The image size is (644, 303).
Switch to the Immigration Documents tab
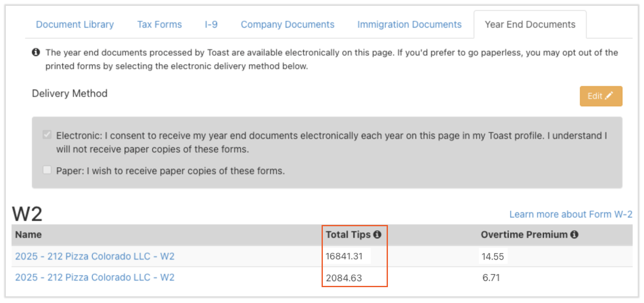(409, 25)
